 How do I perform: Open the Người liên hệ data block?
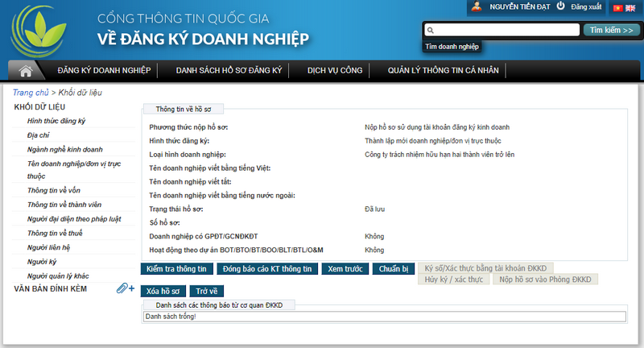click(48, 247)
